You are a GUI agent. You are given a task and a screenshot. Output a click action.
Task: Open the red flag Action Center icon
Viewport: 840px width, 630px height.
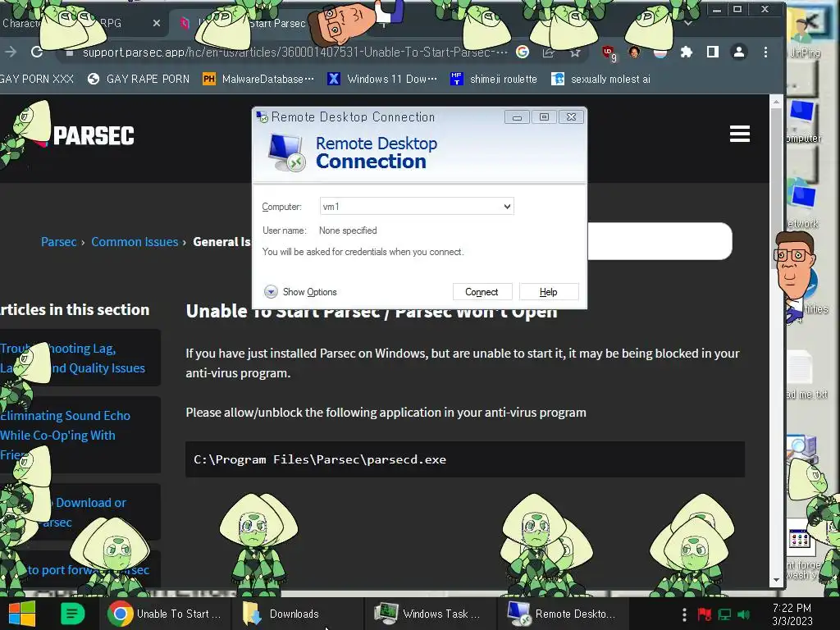[x=705, y=614]
